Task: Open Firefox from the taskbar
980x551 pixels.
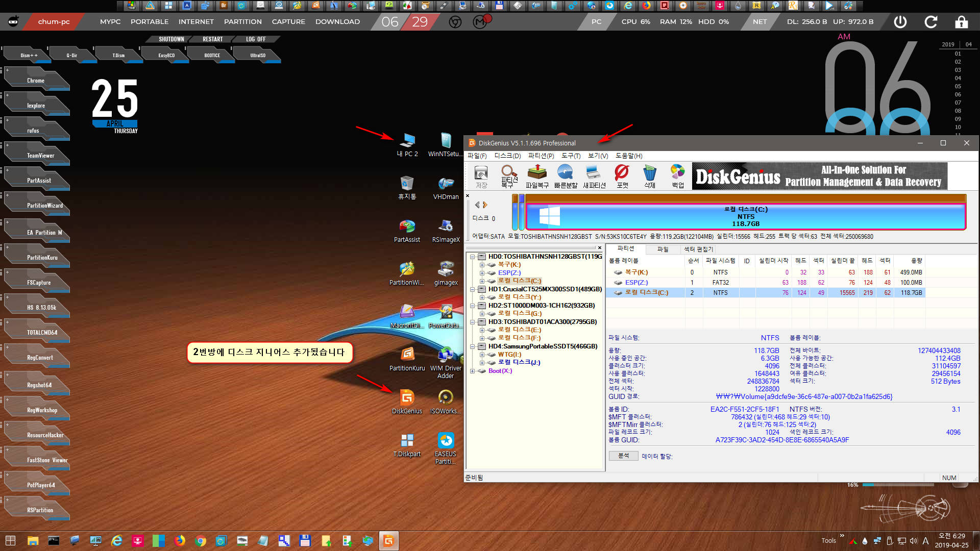Action: click(179, 541)
